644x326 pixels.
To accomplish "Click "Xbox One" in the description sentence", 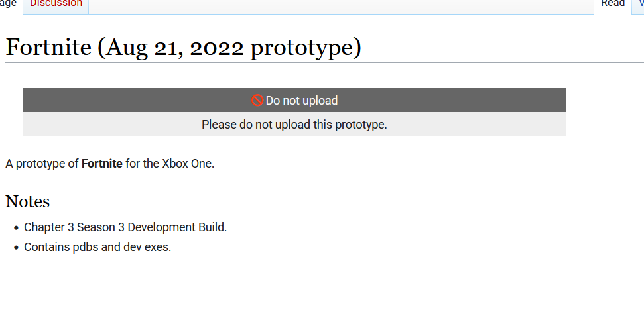I will (x=187, y=164).
